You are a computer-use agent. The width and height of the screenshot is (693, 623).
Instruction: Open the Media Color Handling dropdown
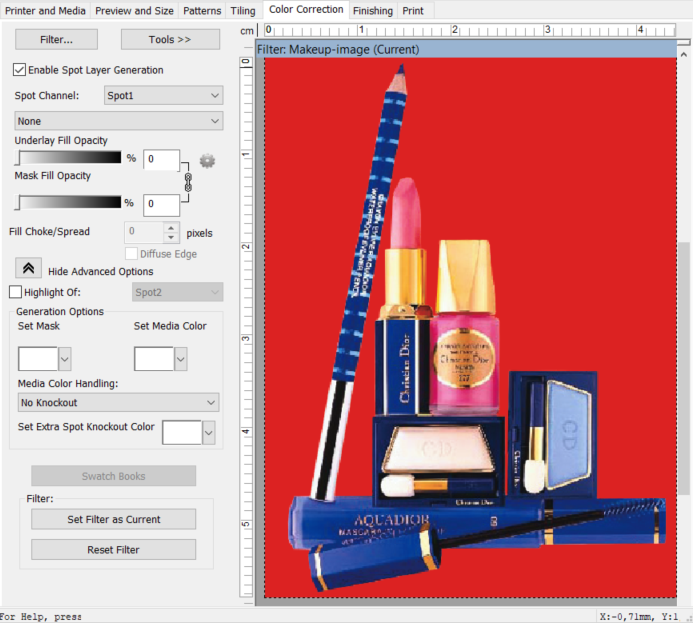tap(118, 403)
